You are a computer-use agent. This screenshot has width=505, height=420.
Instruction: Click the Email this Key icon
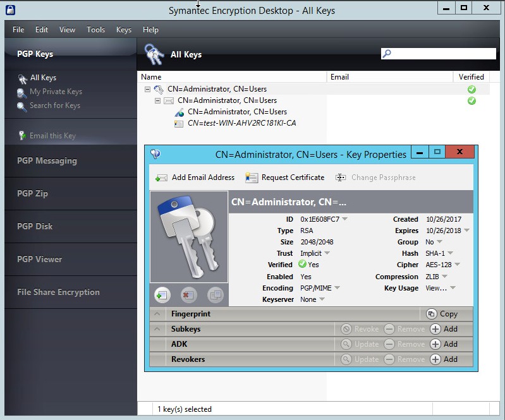22,136
